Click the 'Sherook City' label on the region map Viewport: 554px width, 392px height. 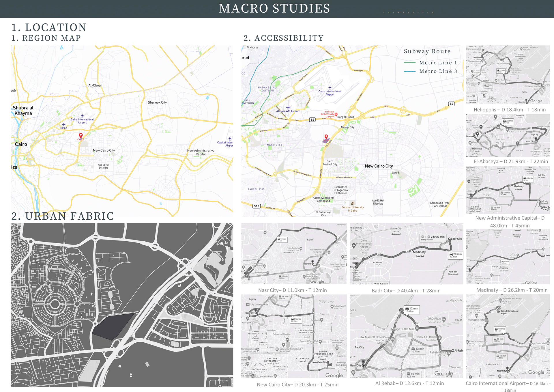coord(157,102)
